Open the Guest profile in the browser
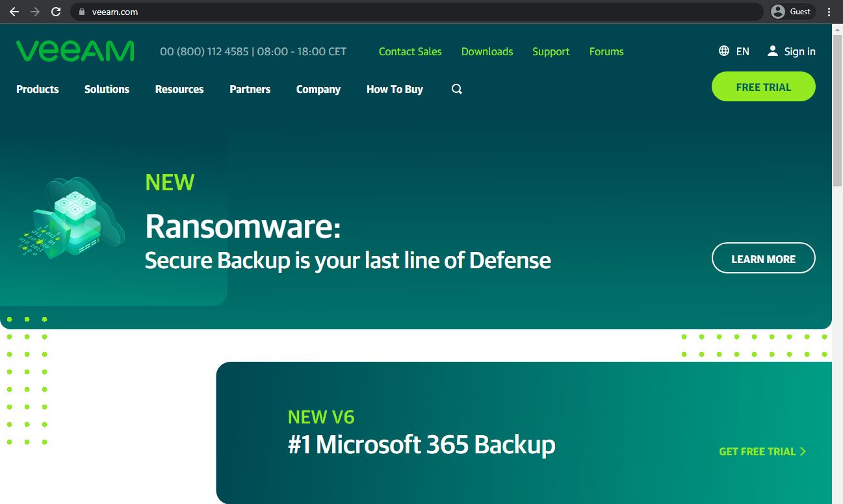 point(792,11)
